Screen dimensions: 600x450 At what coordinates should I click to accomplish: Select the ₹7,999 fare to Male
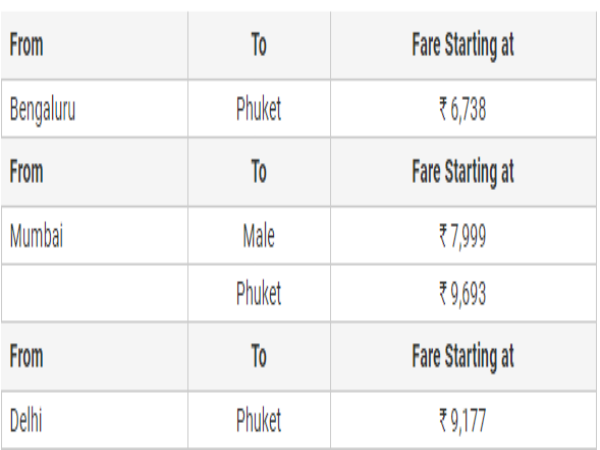click(463, 236)
